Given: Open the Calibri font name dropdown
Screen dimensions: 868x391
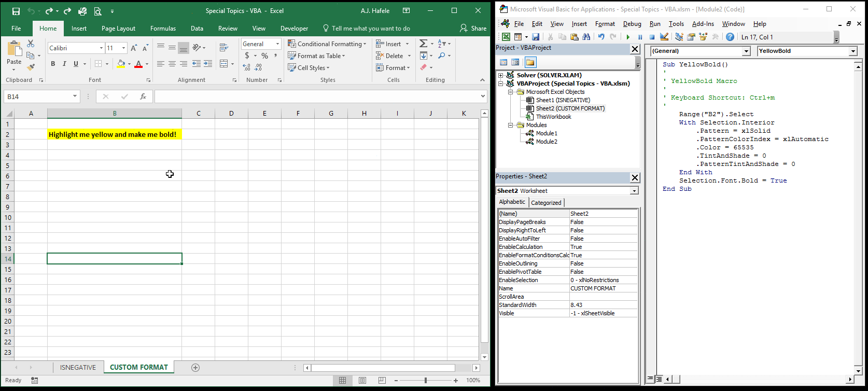Looking at the screenshot, I should pos(101,48).
